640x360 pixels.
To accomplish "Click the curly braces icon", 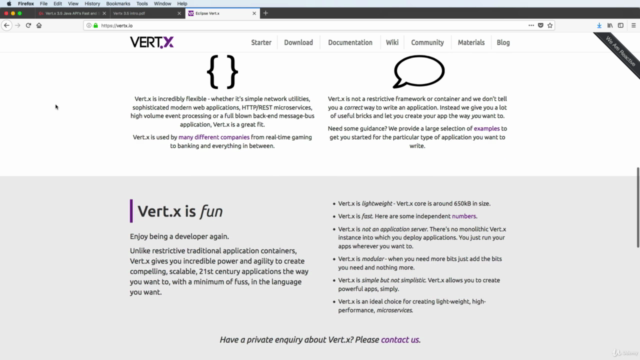I will coord(222,72).
